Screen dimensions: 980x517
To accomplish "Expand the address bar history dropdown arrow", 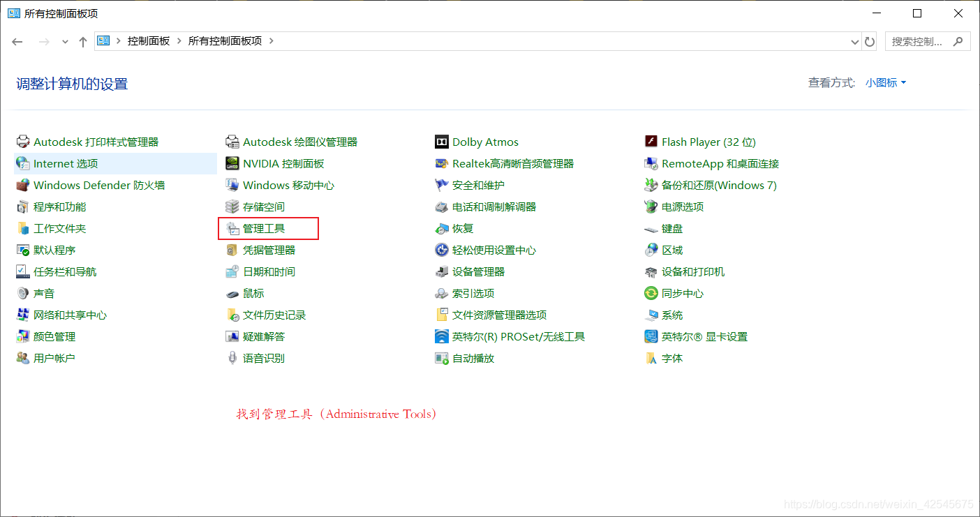I will 855,42.
